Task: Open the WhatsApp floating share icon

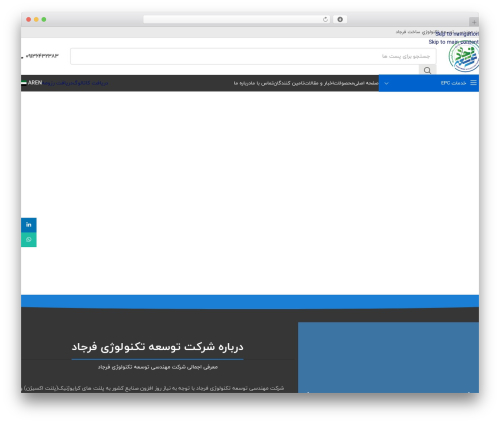Action: point(29,240)
